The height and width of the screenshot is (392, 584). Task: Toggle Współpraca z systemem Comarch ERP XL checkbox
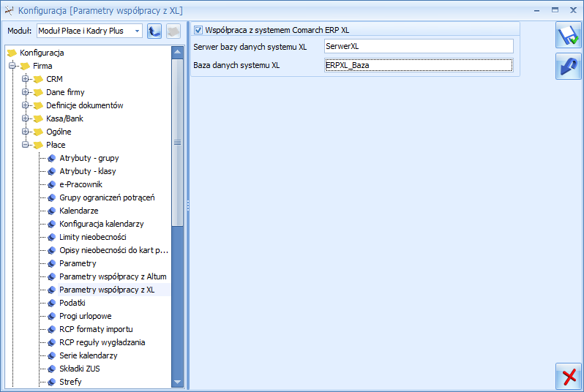198,30
